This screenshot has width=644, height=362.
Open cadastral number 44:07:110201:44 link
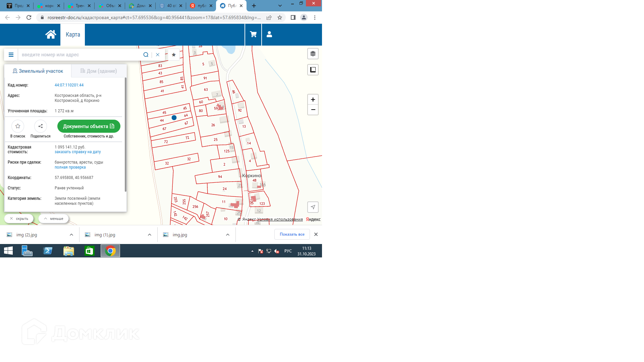(69, 85)
